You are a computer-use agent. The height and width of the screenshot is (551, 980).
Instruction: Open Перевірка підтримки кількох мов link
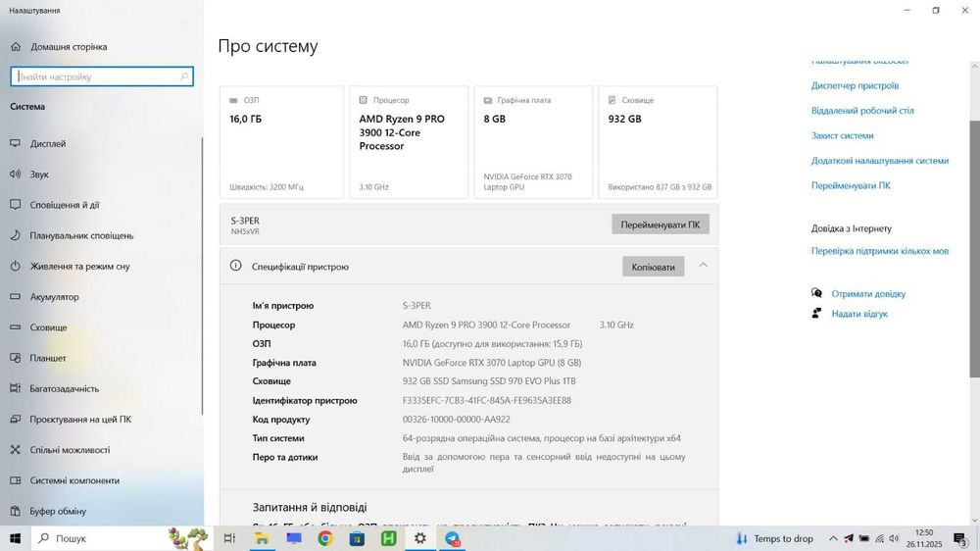pos(880,251)
